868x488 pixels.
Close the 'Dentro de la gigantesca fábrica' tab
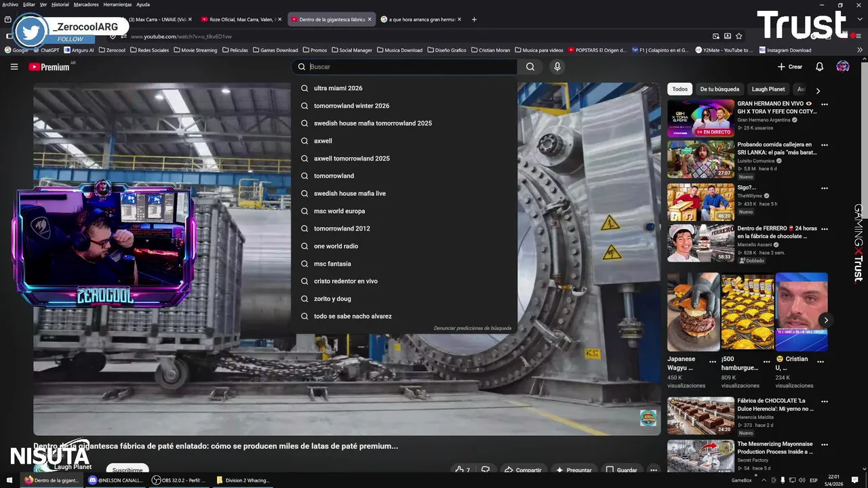point(370,20)
